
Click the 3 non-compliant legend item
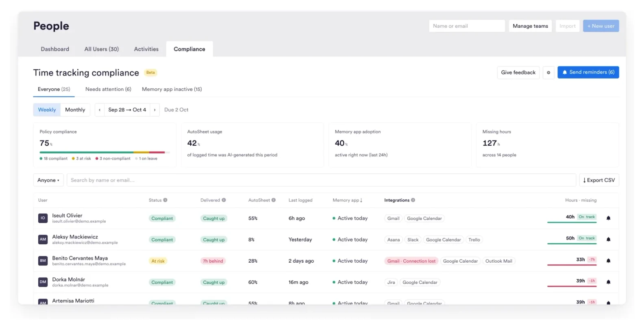pos(113,159)
